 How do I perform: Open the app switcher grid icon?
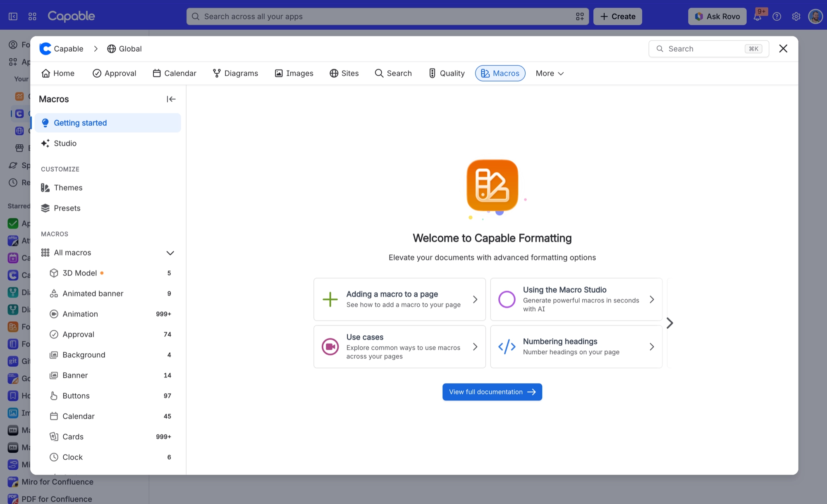[32, 17]
